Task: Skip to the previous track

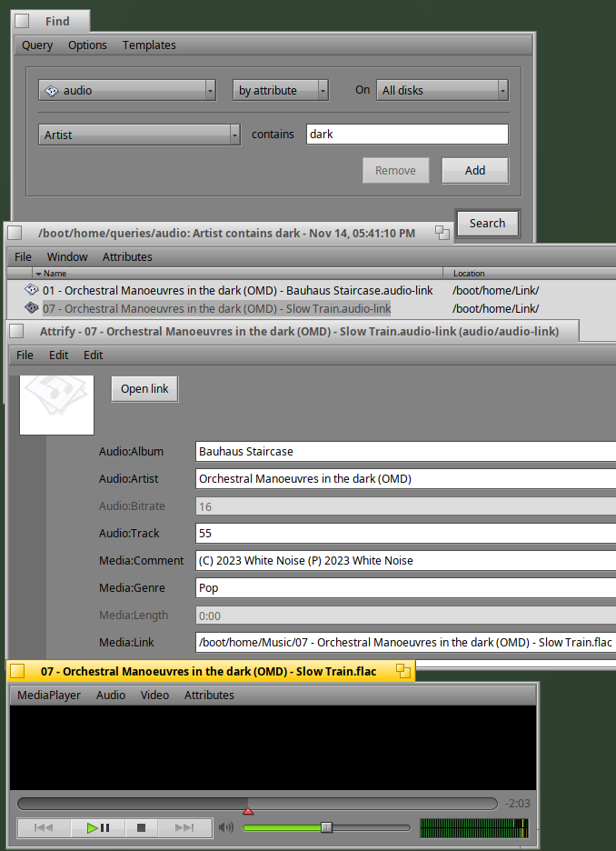Action: [x=43, y=827]
